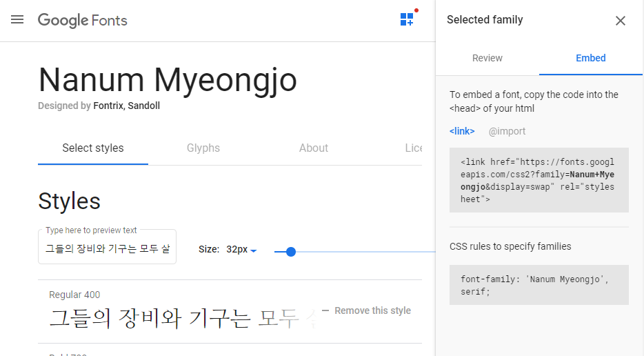
Task: Click the font-family CSS rule code block
Action: (x=539, y=285)
